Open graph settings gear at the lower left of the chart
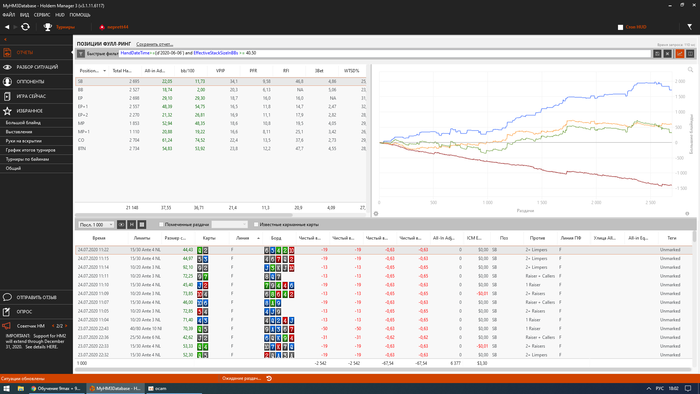700x394 pixels. coord(376,214)
